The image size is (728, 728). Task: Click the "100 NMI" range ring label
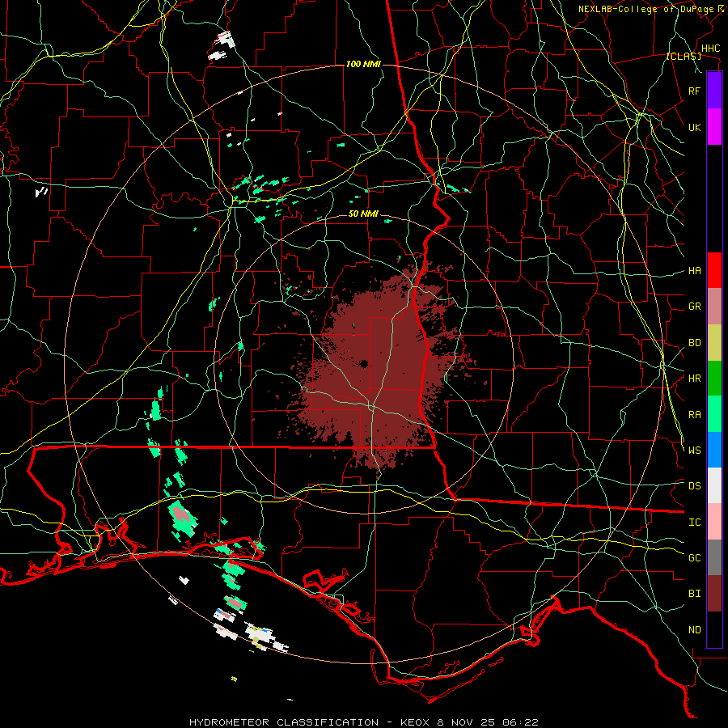(x=363, y=64)
